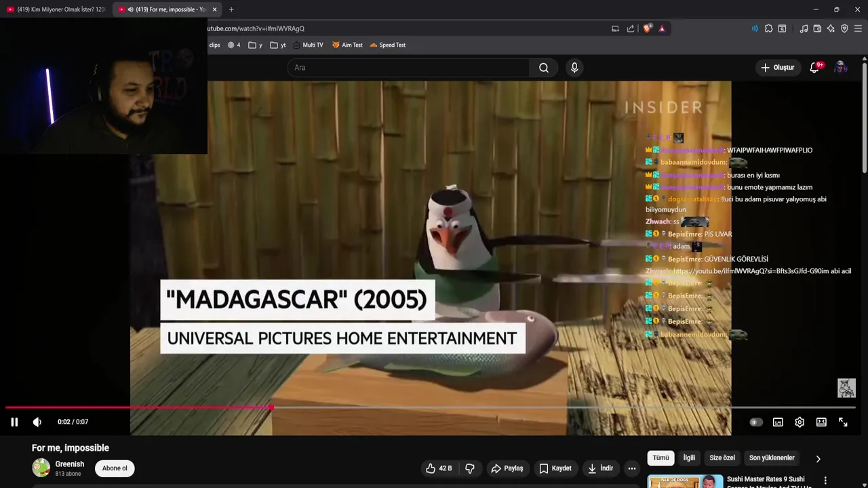Click the browser address bar URL
The height and width of the screenshot is (488, 868).
pyautogui.click(x=256, y=28)
